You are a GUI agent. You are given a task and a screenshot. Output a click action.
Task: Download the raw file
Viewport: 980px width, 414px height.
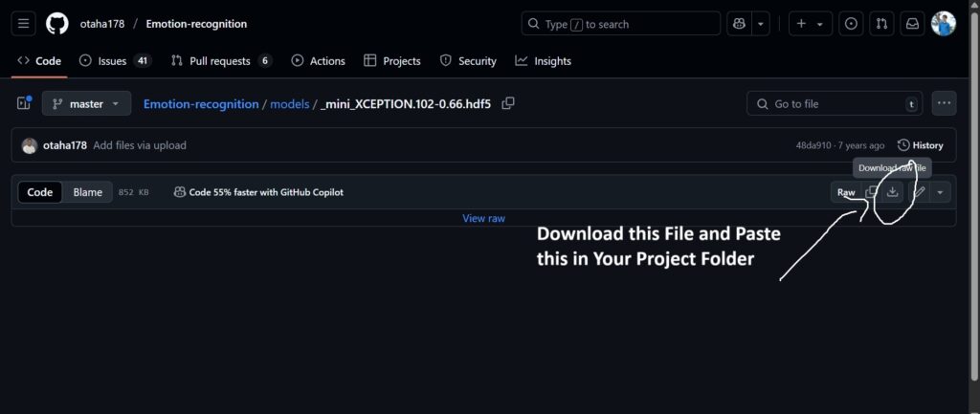tap(893, 191)
